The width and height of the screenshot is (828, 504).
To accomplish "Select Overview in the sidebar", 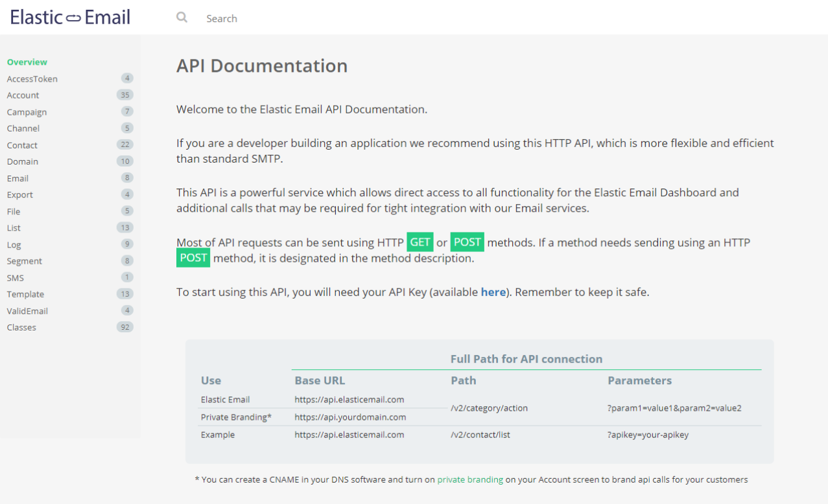I will pos(27,62).
